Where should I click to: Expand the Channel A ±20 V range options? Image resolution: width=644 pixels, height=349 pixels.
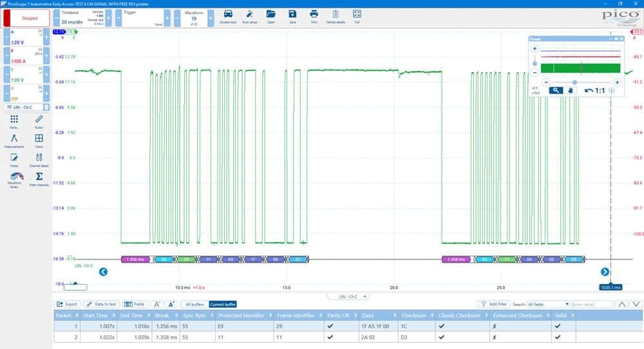click(x=26, y=37)
